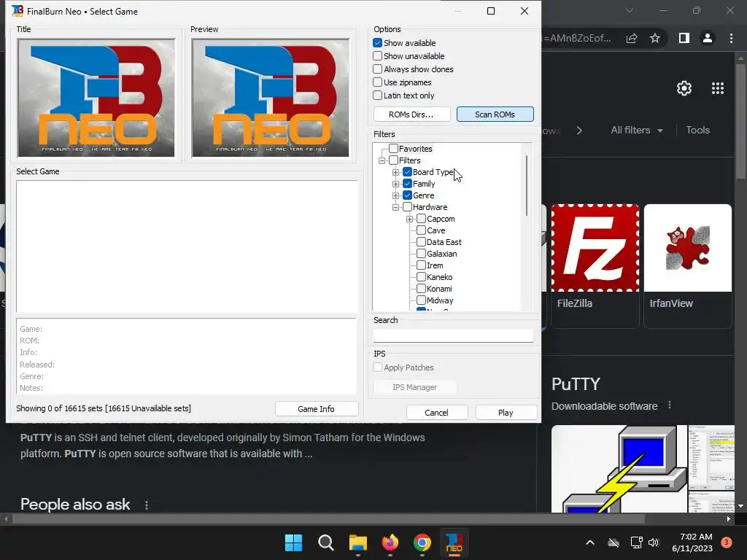Click inside the Select Game list
Screen dimensions: 747x560
187,246
